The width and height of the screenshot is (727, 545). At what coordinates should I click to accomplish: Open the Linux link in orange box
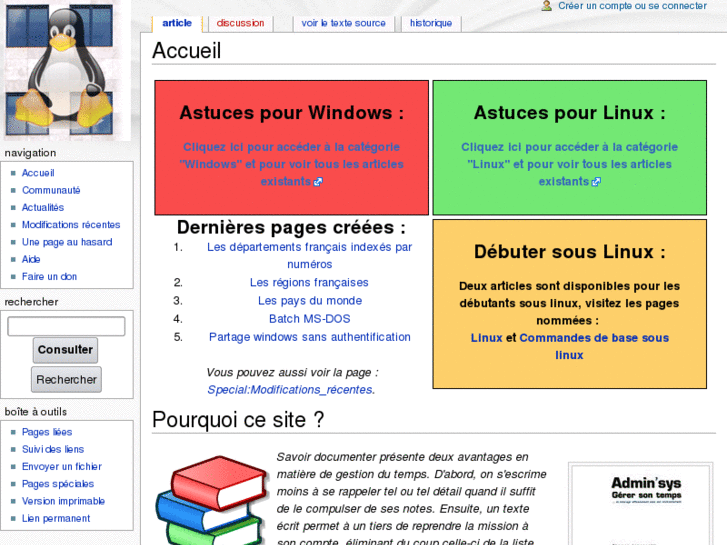pos(486,338)
